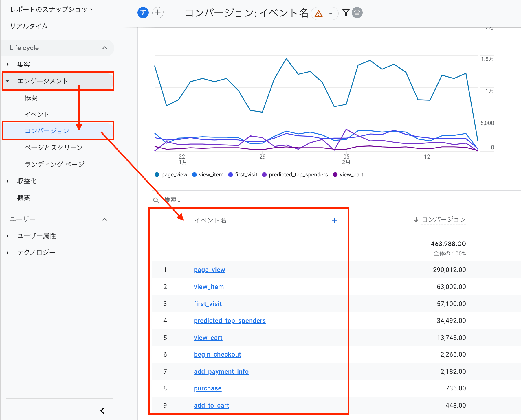Collapse the Life cycle section chevron
521x420 pixels.
pyautogui.click(x=105, y=48)
